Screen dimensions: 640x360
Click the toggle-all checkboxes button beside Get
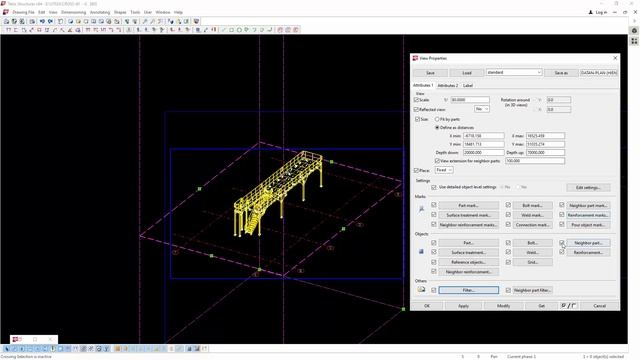pyautogui.click(x=568, y=306)
